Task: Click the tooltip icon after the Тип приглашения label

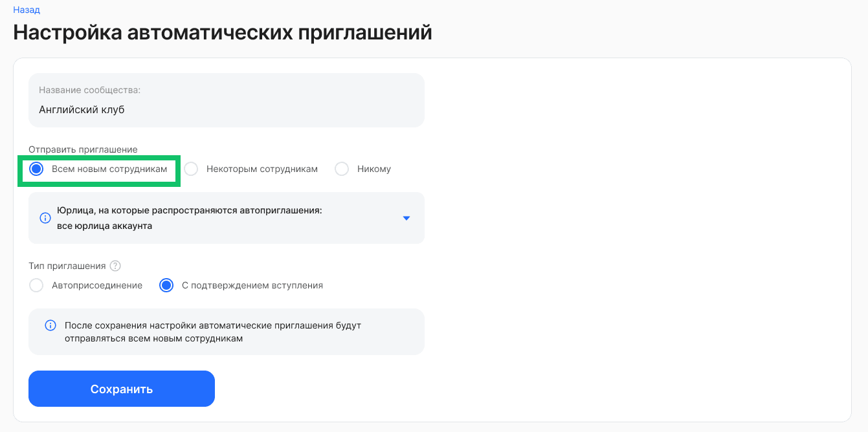Action: [x=116, y=265]
